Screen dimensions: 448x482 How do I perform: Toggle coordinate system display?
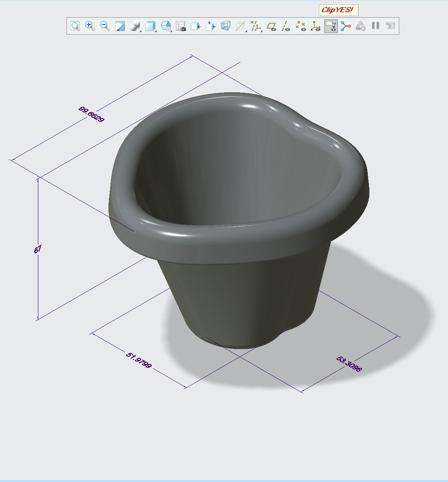pos(316,26)
